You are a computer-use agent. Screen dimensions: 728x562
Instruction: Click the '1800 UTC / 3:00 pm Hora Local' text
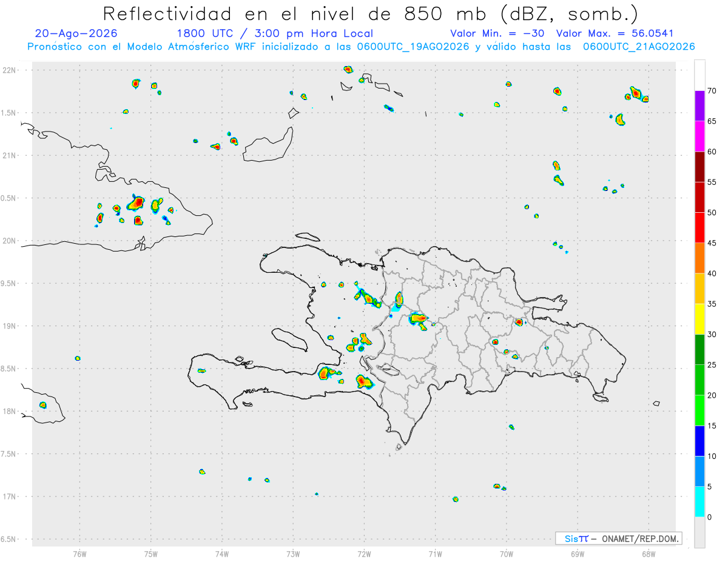275,33
